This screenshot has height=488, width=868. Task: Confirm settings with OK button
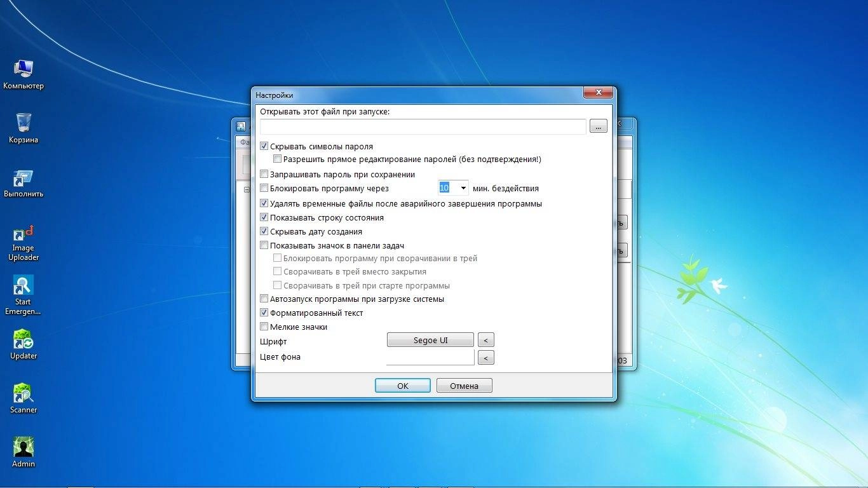403,386
